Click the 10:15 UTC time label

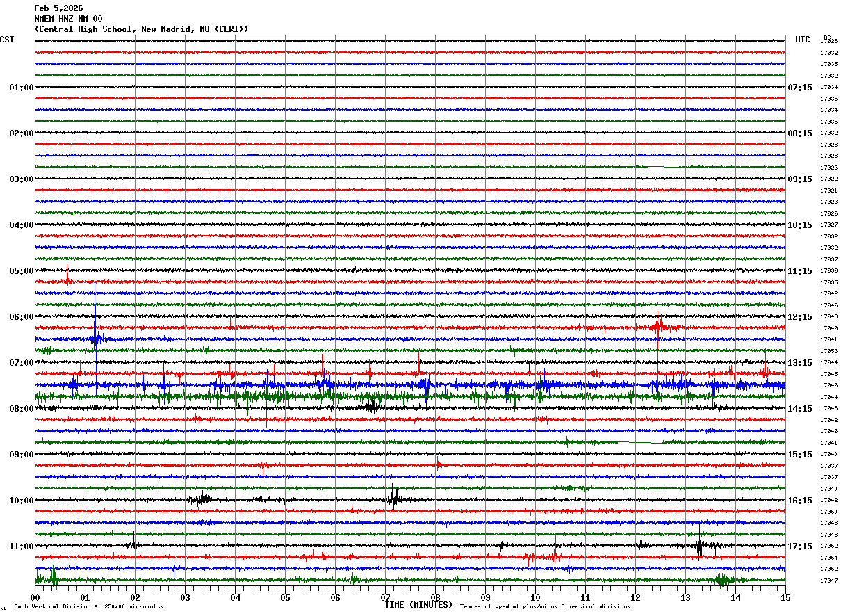800,225
